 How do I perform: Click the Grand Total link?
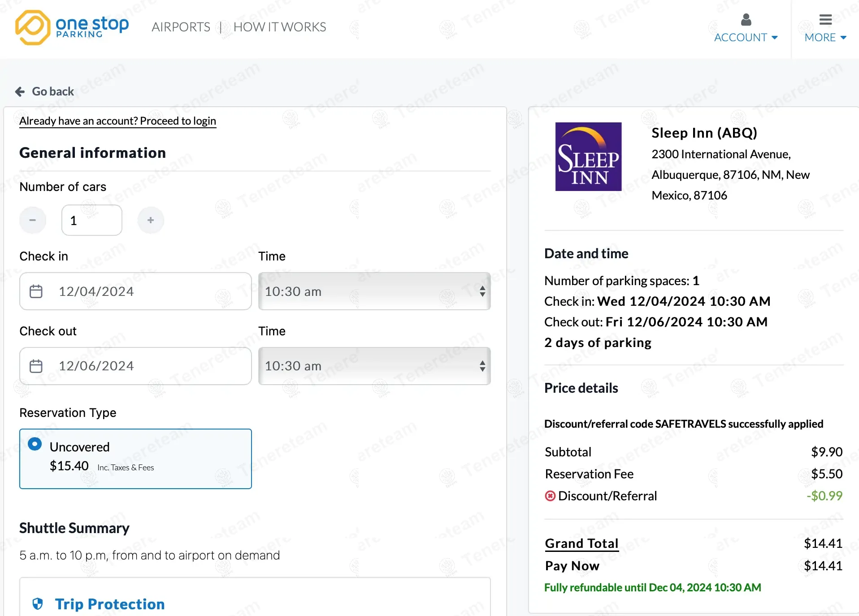point(581,543)
